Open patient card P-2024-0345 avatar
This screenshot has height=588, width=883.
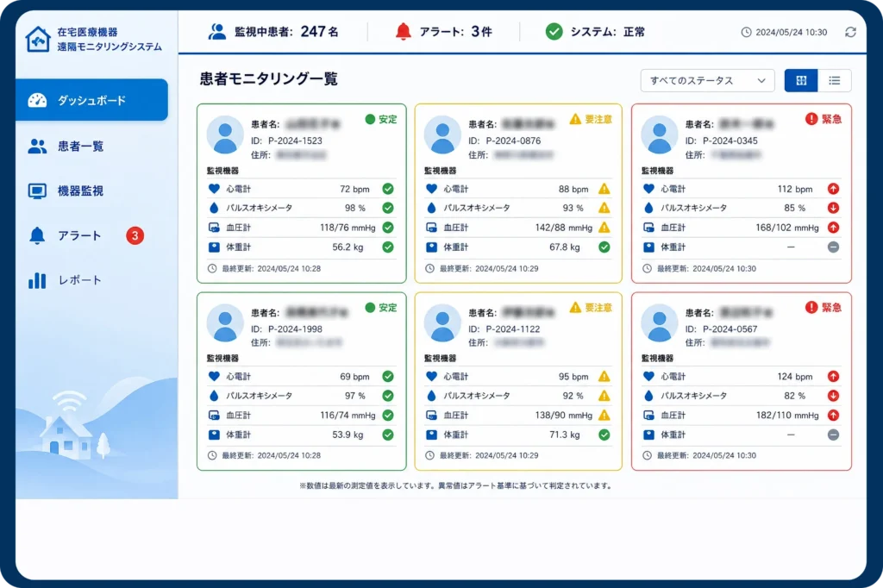[660, 134]
